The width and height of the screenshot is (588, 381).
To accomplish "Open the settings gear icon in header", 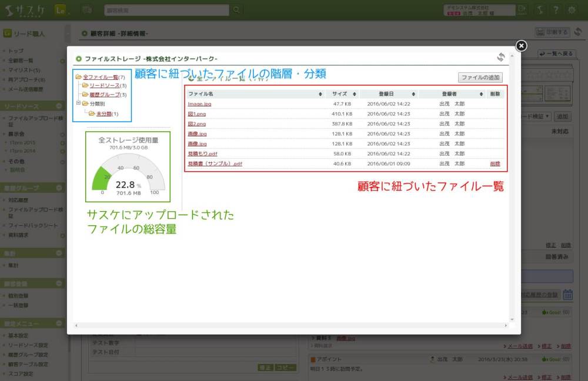I will (x=572, y=10).
